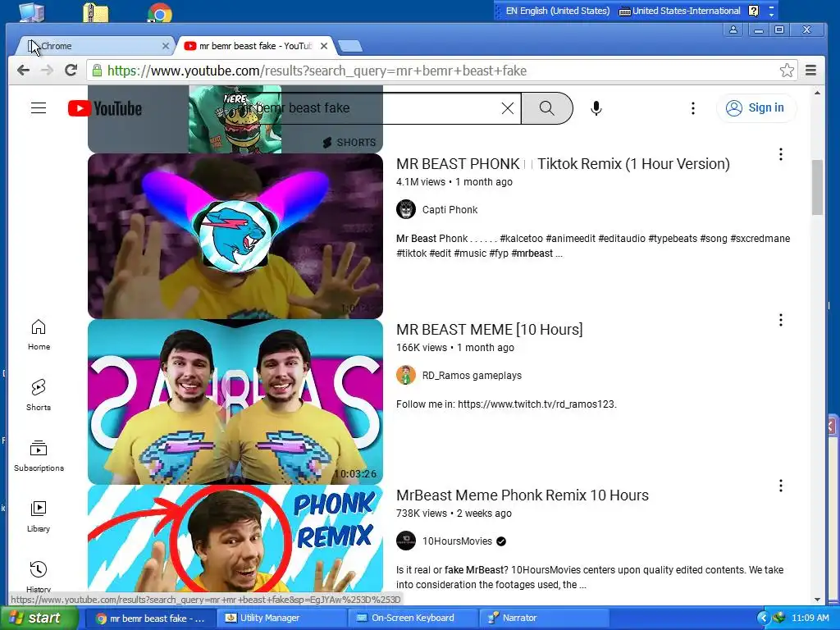Reload the page
The width and height of the screenshot is (840, 630).
[x=71, y=71]
